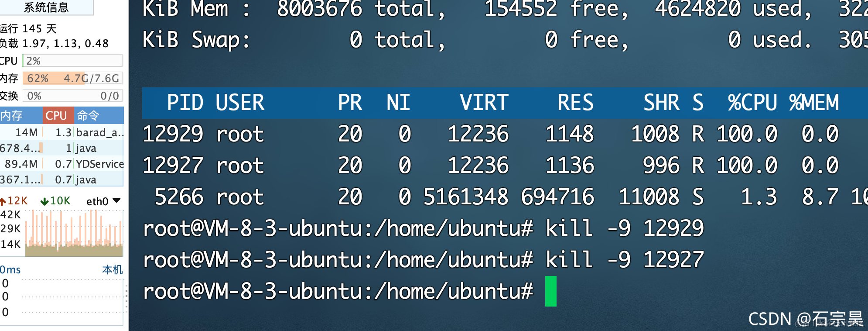Image resolution: width=868 pixels, height=331 pixels.
Task: Click the 0ms latency label
Action: pyautogui.click(x=10, y=269)
